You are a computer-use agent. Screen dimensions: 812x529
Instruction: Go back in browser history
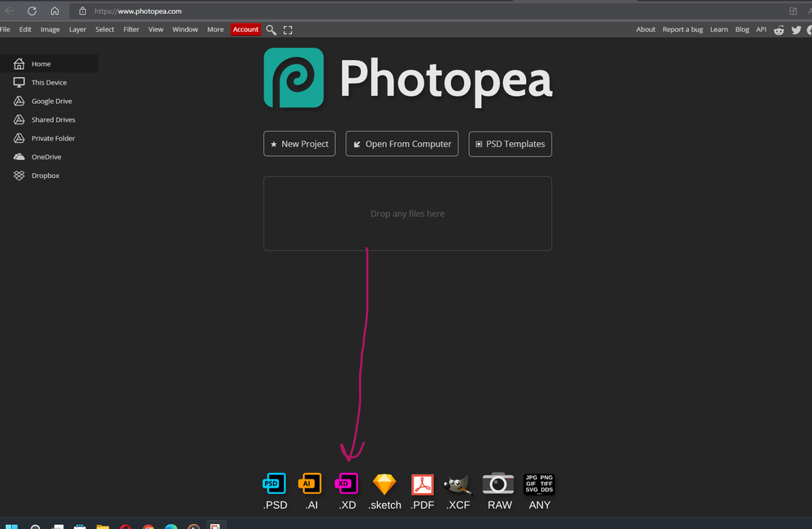tap(9, 11)
